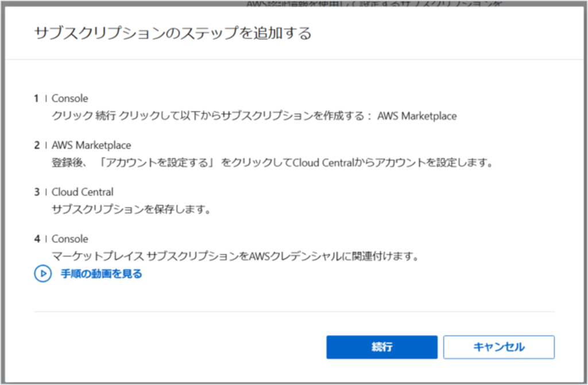Click the キャンセル button

pos(499,347)
